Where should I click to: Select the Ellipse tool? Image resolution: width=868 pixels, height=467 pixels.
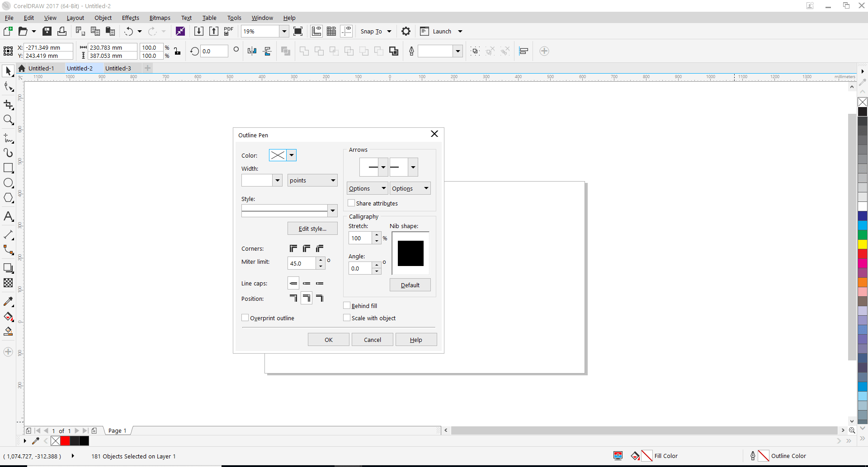8,183
